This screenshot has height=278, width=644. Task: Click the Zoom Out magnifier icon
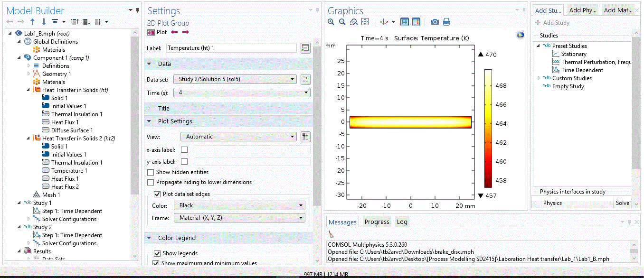click(342, 22)
